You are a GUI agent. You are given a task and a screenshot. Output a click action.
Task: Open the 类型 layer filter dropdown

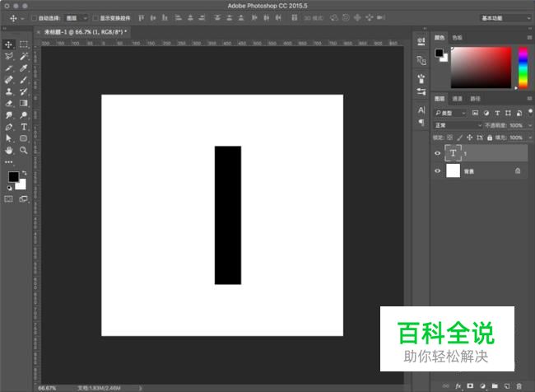coord(451,113)
